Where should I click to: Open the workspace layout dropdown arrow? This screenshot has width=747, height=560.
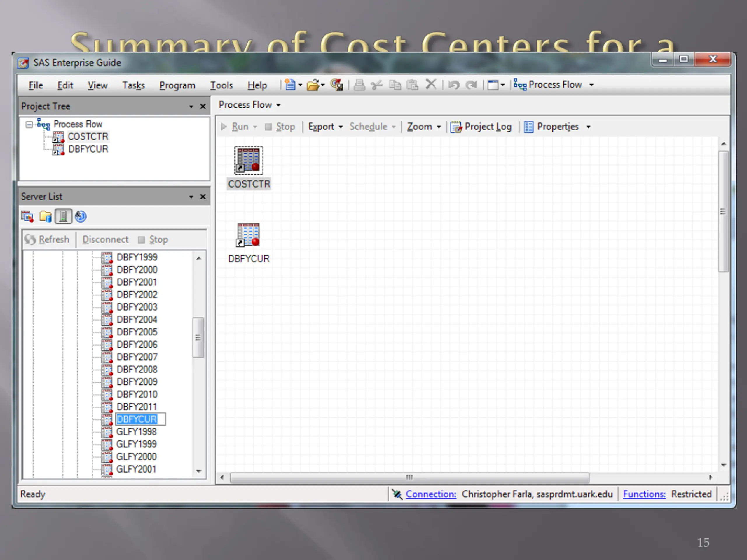(502, 85)
